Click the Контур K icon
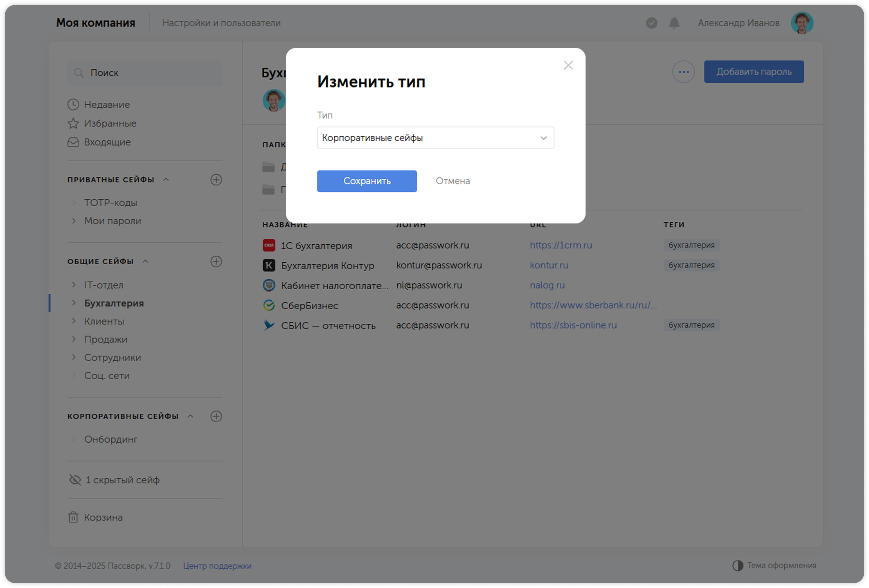869x588 pixels. (269, 265)
